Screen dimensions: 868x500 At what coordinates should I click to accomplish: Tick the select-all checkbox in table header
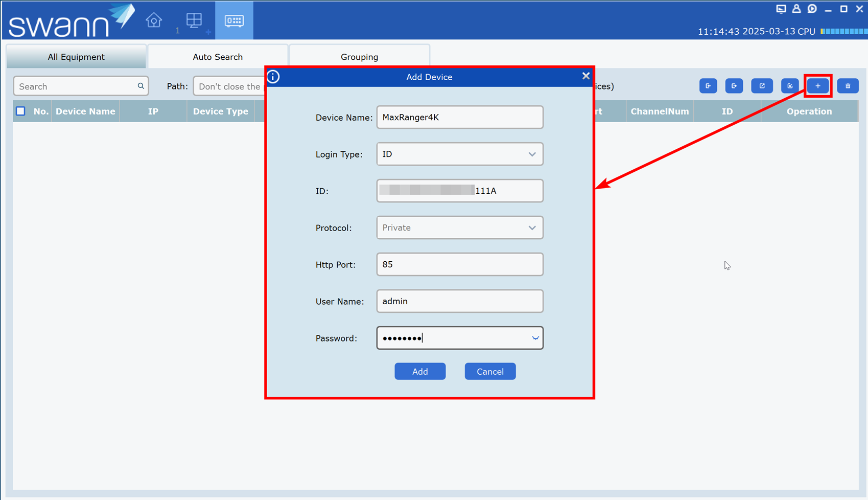point(20,111)
